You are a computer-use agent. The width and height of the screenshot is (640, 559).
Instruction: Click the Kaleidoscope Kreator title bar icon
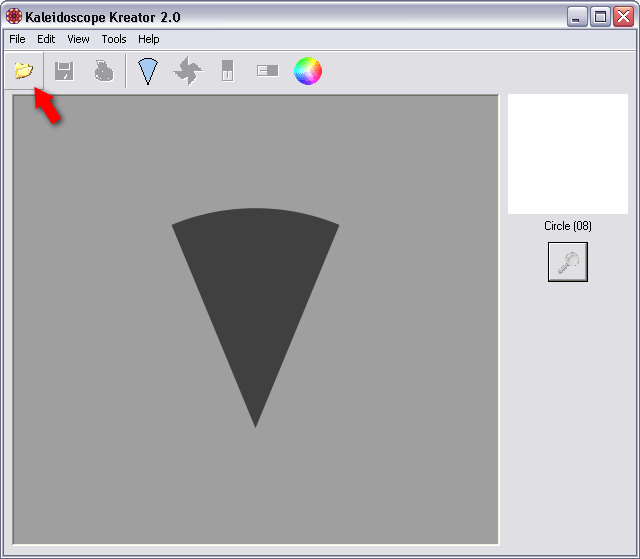(x=14, y=16)
